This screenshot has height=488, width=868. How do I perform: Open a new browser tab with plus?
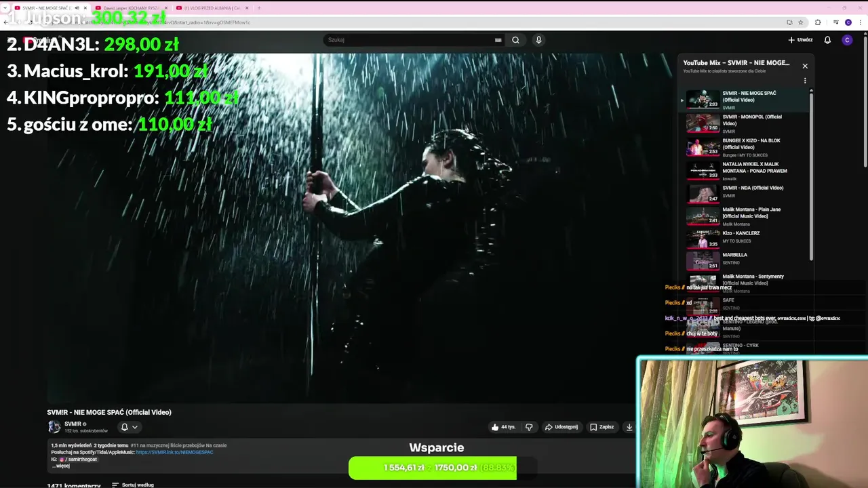tap(258, 8)
